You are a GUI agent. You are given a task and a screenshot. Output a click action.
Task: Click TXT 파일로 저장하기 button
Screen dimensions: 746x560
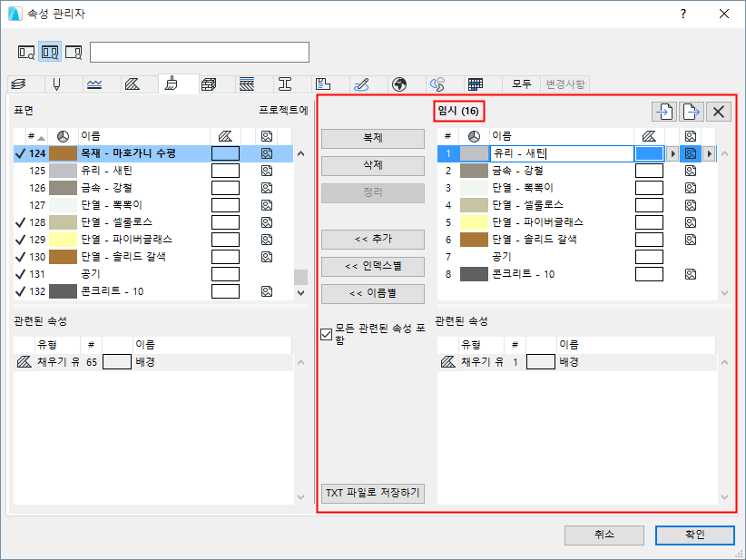click(373, 493)
